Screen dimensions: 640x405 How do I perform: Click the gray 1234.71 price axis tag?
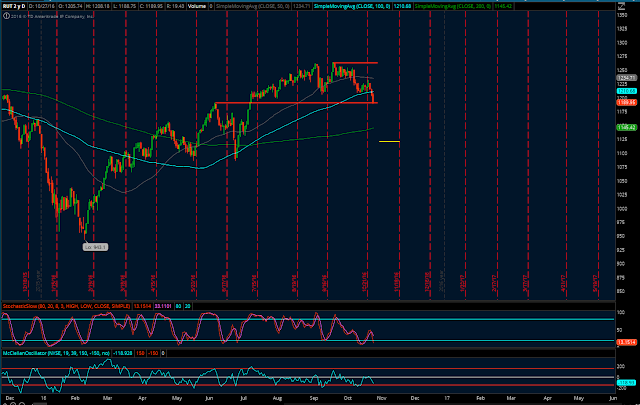pos(626,78)
